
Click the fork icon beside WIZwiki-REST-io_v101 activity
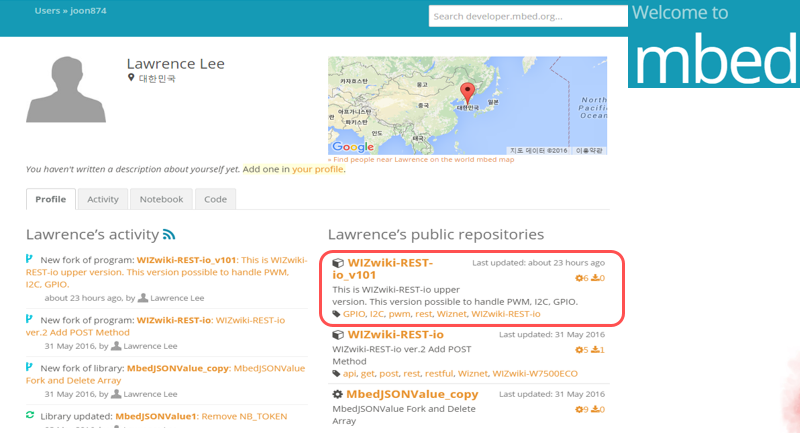click(30, 259)
